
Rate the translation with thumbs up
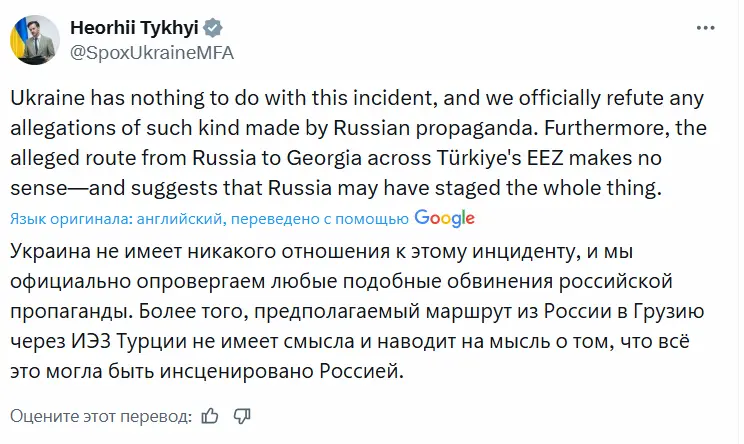[210, 414]
